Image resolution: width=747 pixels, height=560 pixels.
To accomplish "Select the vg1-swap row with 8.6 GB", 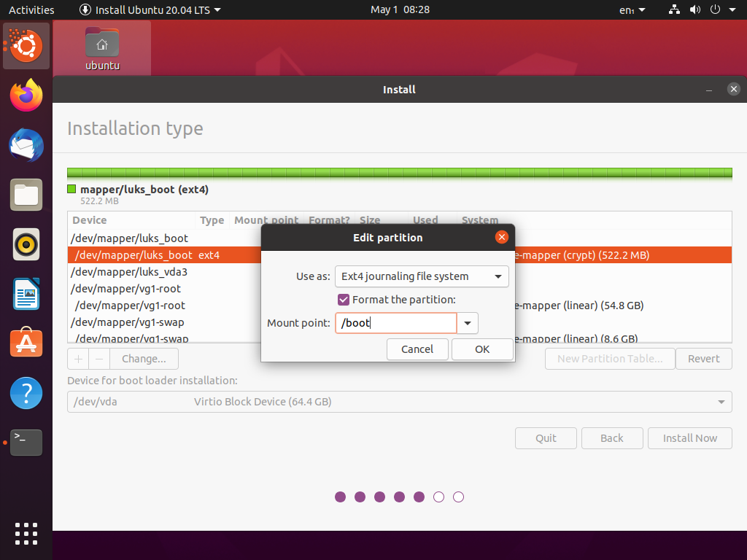I will pyautogui.click(x=399, y=337).
